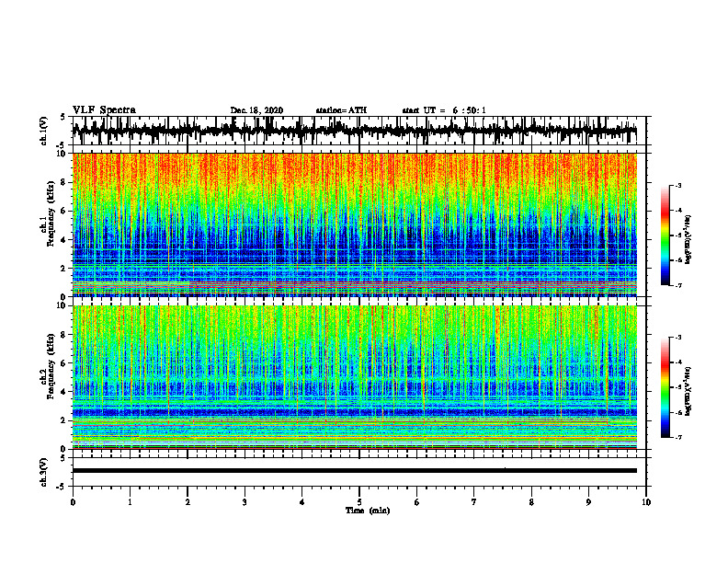Click the "VLF Spectra" plot title
This screenshot has width=728, height=563.
pyautogui.click(x=104, y=110)
